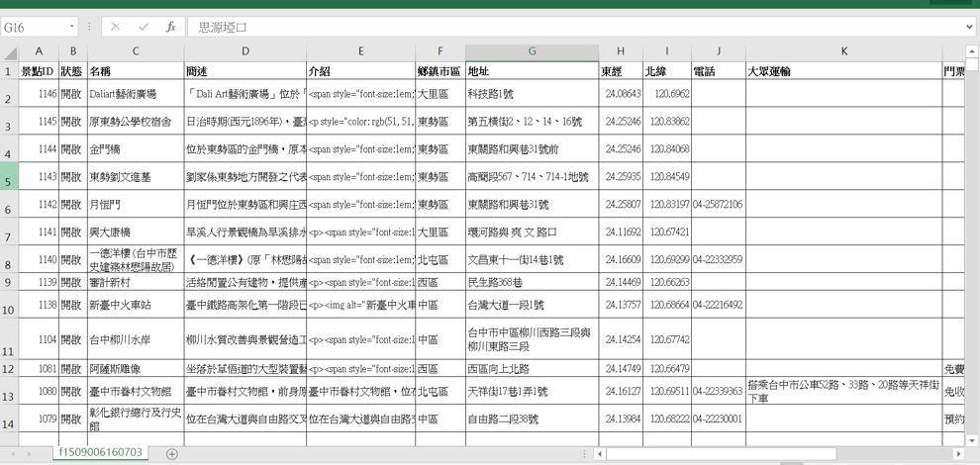Image resolution: width=980 pixels, height=465 pixels.
Task: Select column H header
Action: pyautogui.click(x=621, y=51)
